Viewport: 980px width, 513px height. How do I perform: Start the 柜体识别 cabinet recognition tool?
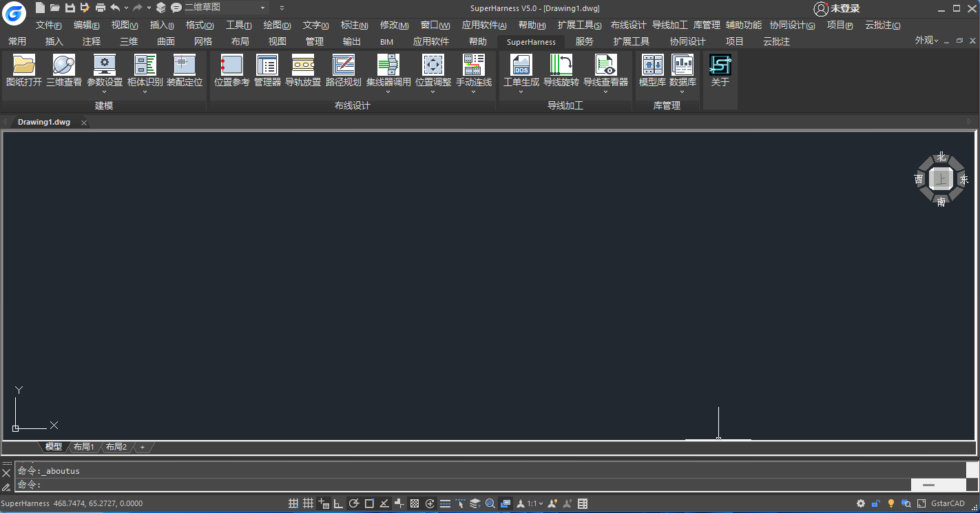[x=145, y=70]
